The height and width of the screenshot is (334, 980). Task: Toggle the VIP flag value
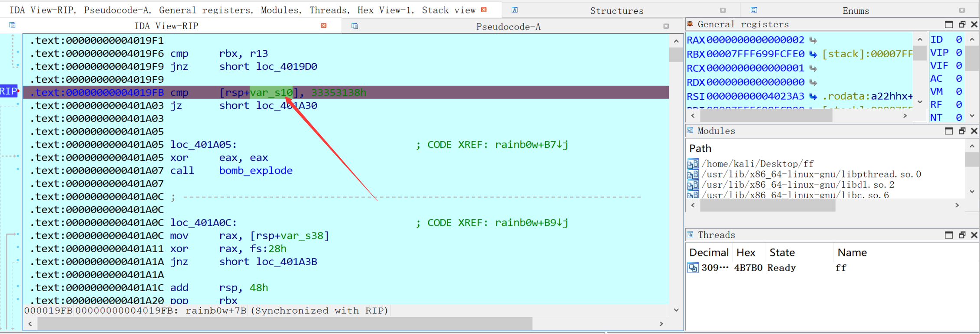pyautogui.click(x=959, y=52)
